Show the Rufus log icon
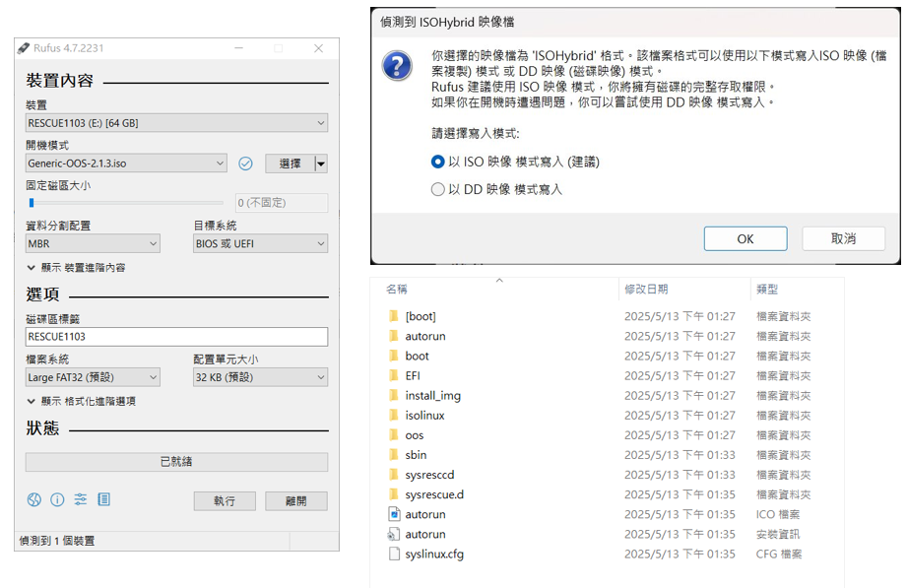Screen dimensions: 908x588 (103, 500)
